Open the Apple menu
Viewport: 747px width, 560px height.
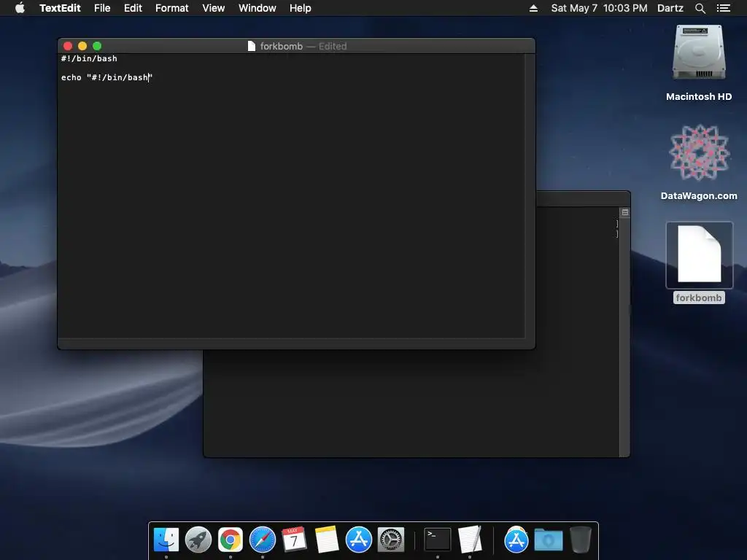coord(20,8)
